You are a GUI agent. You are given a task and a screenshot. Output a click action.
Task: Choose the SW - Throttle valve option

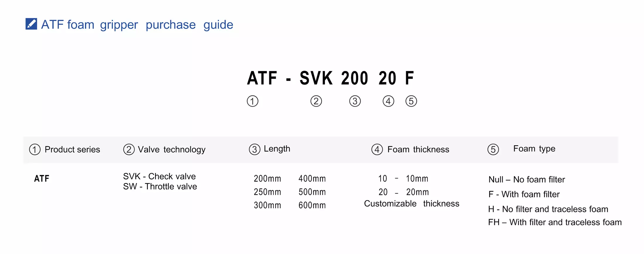[160, 187]
